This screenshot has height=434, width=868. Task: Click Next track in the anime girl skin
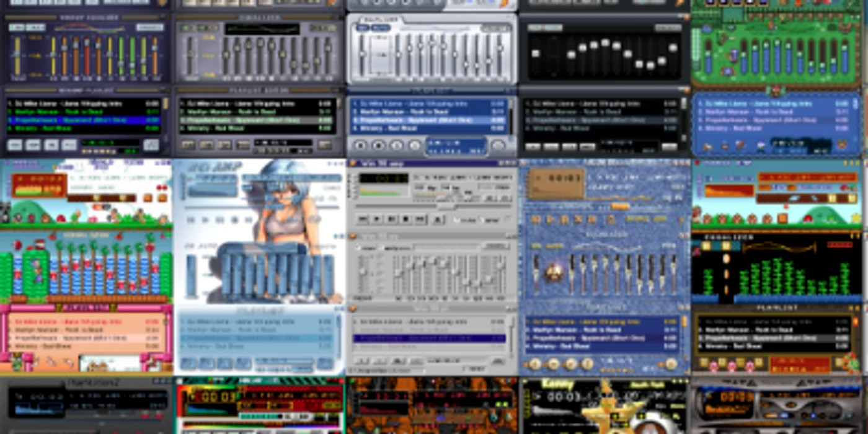click(249, 219)
